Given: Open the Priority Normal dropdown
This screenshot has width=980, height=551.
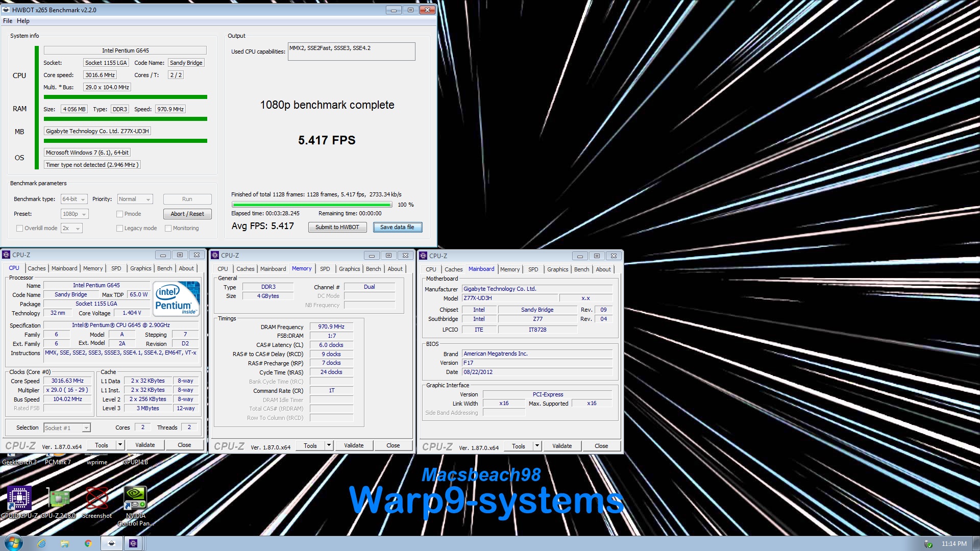Looking at the screenshot, I should (135, 199).
